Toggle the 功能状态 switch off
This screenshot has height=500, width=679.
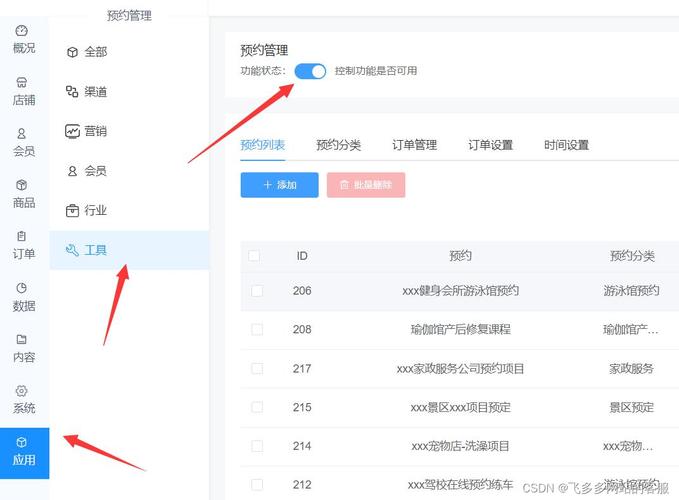[310, 71]
